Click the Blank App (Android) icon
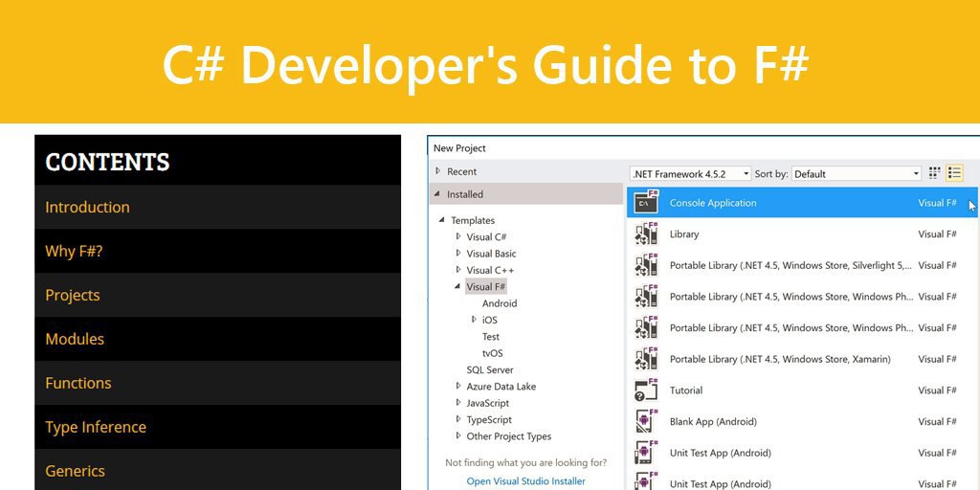 click(646, 421)
